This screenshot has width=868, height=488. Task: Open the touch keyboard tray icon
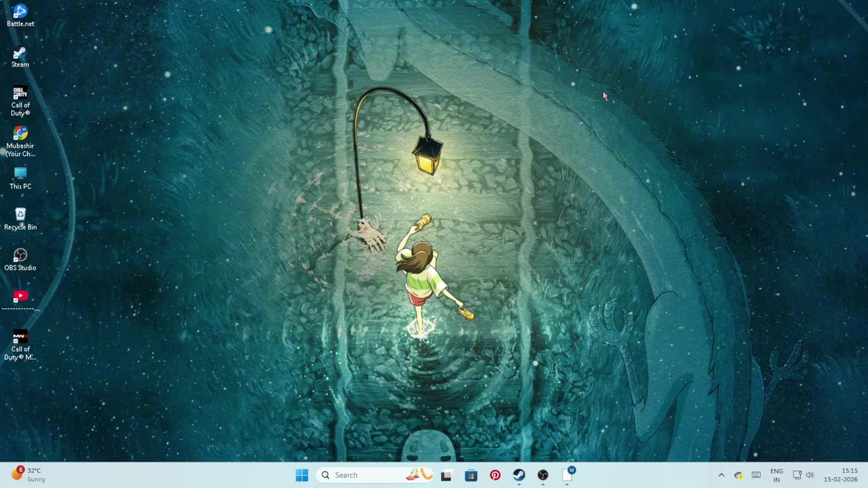point(756,475)
